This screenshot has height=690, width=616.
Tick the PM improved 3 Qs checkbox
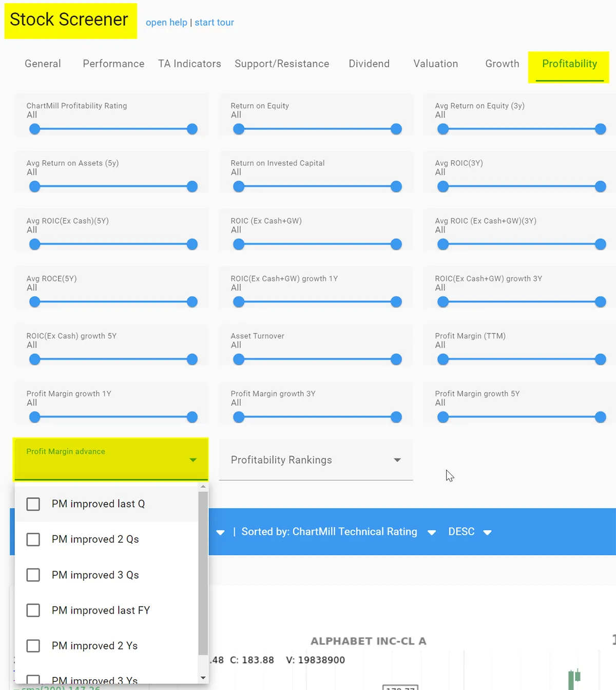[33, 575]
